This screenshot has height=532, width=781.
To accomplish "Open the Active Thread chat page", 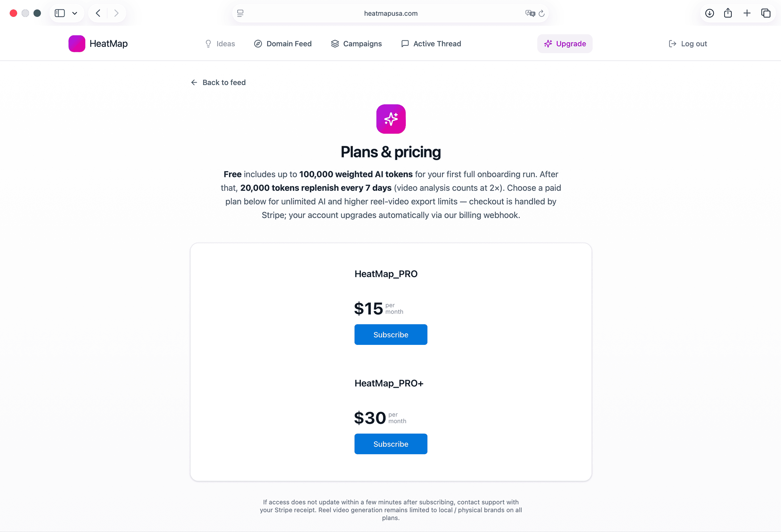I will 431,44.
